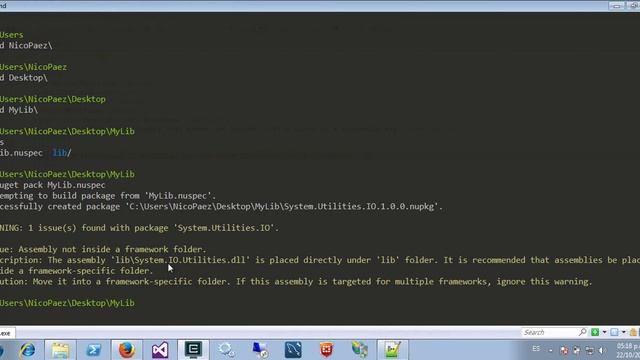Open the network tray icon
This screenshot has width=640, height=360.
(x=589, y=350)
